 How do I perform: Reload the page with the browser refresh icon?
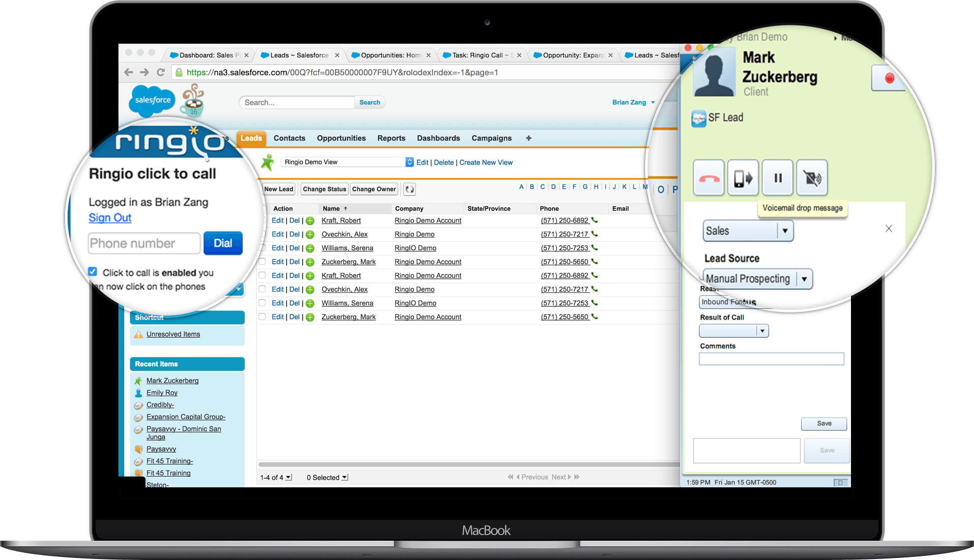click(x=161, y=72)
